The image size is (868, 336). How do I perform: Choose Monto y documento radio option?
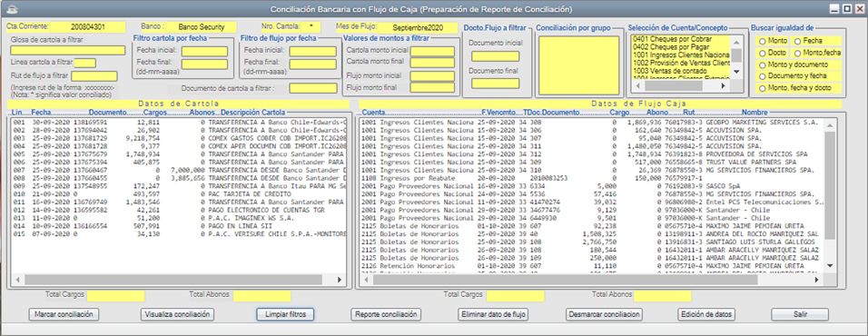(x=763, y=65)
